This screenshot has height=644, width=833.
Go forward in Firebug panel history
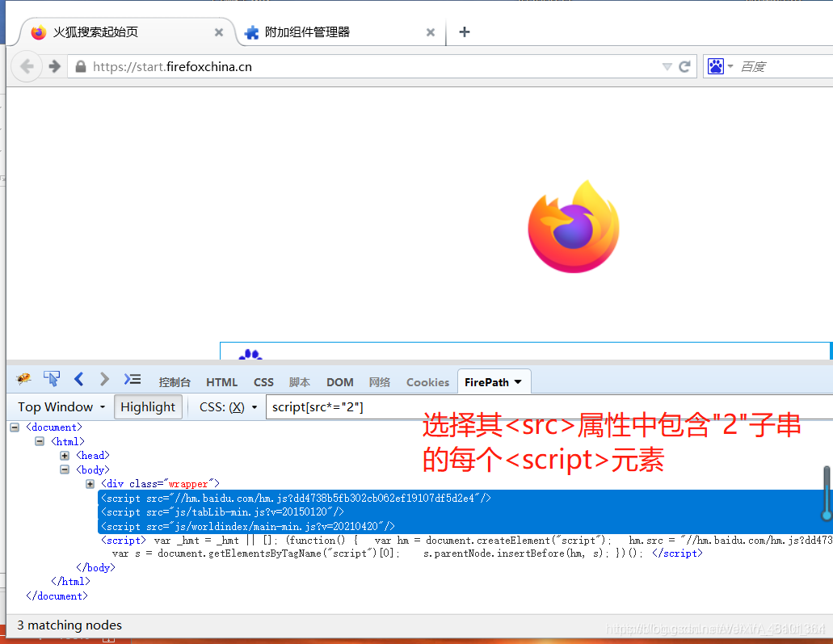coord(104,379)
